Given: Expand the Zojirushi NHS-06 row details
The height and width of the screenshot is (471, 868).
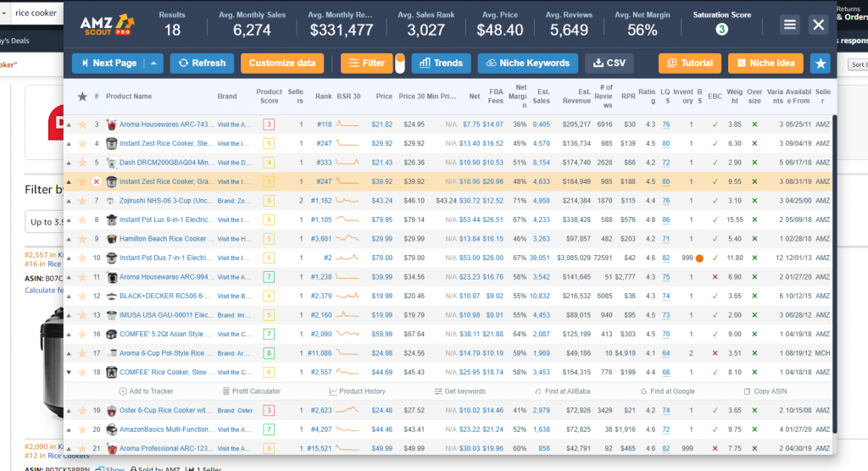Looking at the screenshot, I should coord(70,202).
